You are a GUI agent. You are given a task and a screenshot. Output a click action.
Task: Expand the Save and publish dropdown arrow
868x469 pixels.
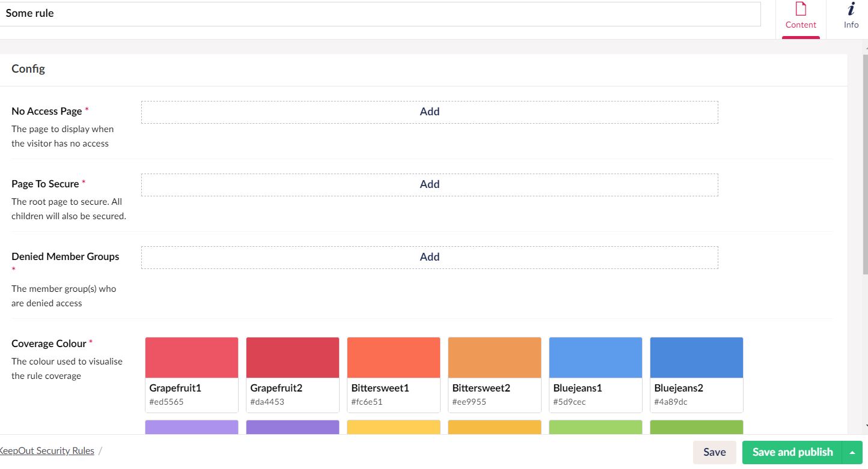click(852, 452)
